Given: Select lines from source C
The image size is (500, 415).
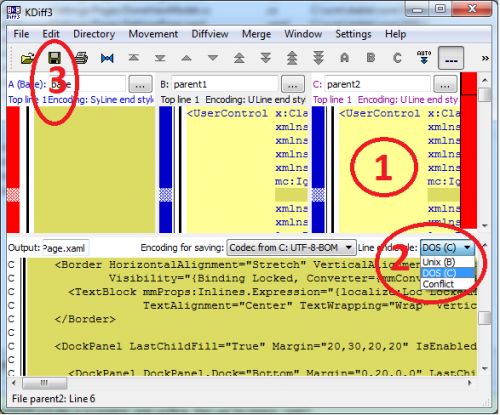Looking at the screenshot, I should pyautogui.click(x=397, y=58).
